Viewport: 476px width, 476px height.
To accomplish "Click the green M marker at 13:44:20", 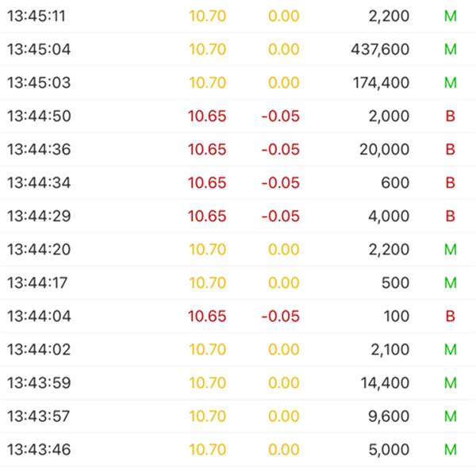I will pos(451,250).
